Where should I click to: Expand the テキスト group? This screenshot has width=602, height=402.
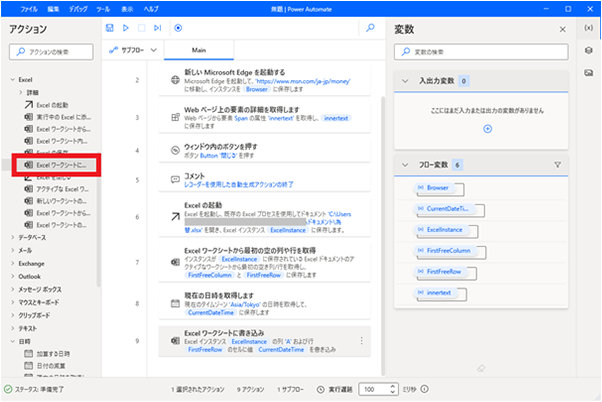coord(13,328)
